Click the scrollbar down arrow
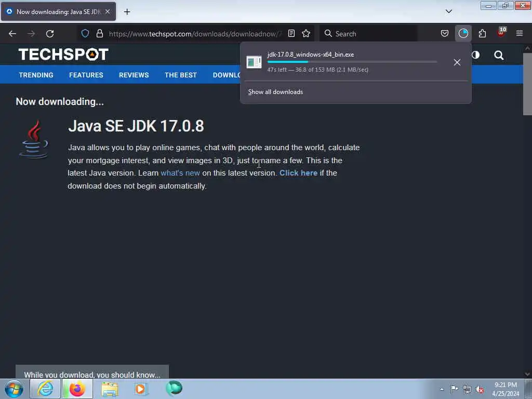Screen dimensions: 532x399 point(527,374)
